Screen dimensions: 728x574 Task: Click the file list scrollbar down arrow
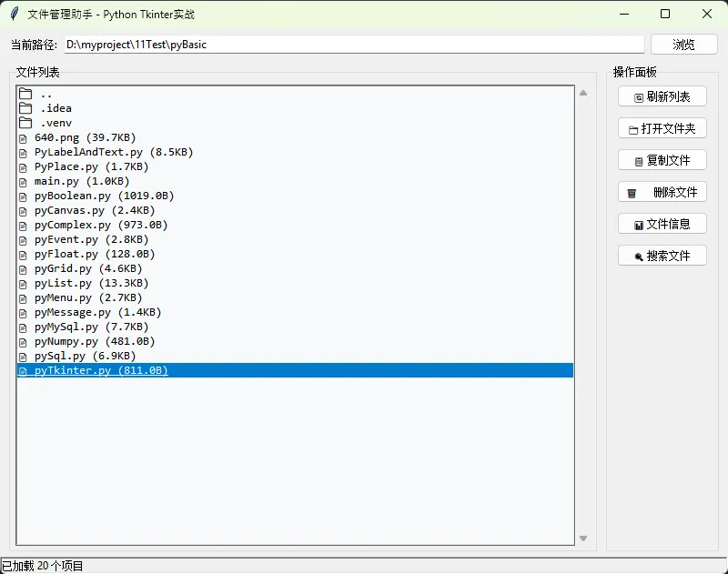pyautogui.click(x=583, y=538)
